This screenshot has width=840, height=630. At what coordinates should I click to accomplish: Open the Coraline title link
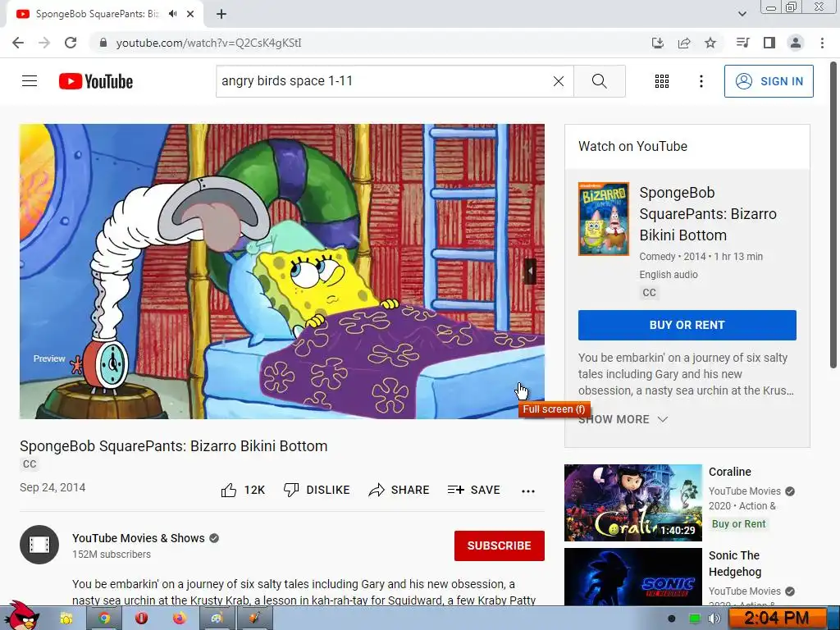click(729, 472)
